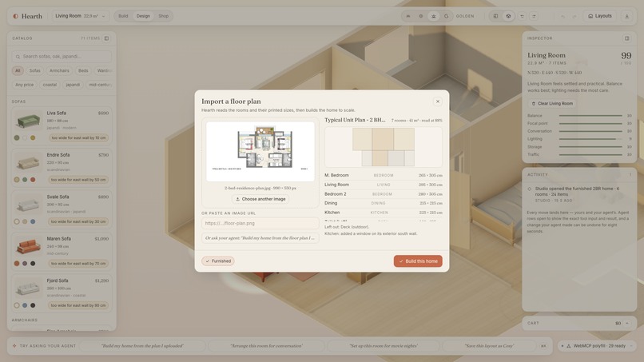Click the floor plan image preview
The width and height of the screenshot is (644, 362).
260,151
